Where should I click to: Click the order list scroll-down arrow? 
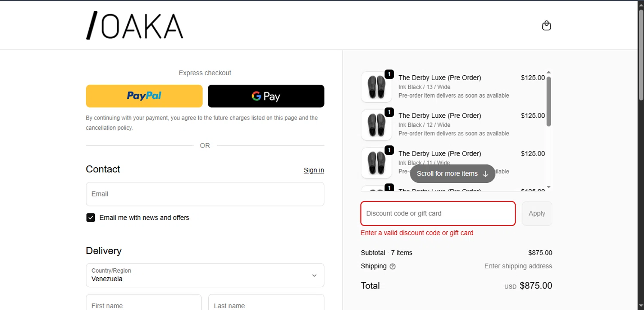pyautogui.click(x=549, y=187)
